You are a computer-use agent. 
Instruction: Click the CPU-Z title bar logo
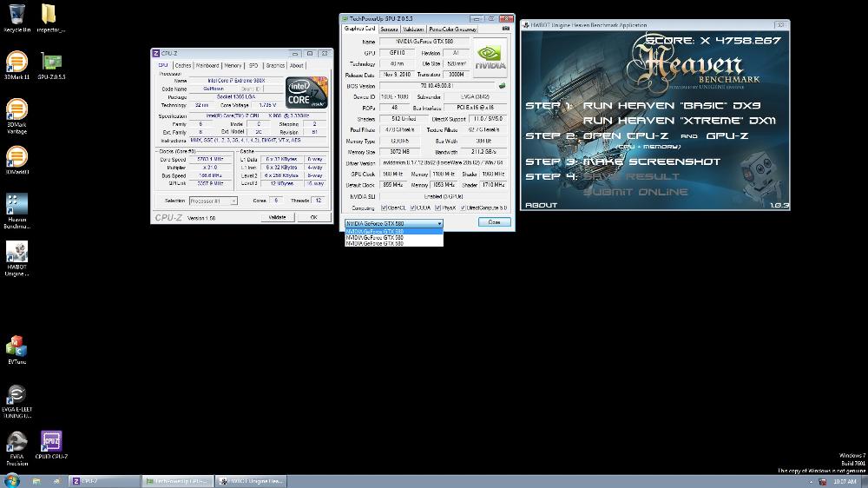pos(156,54)
